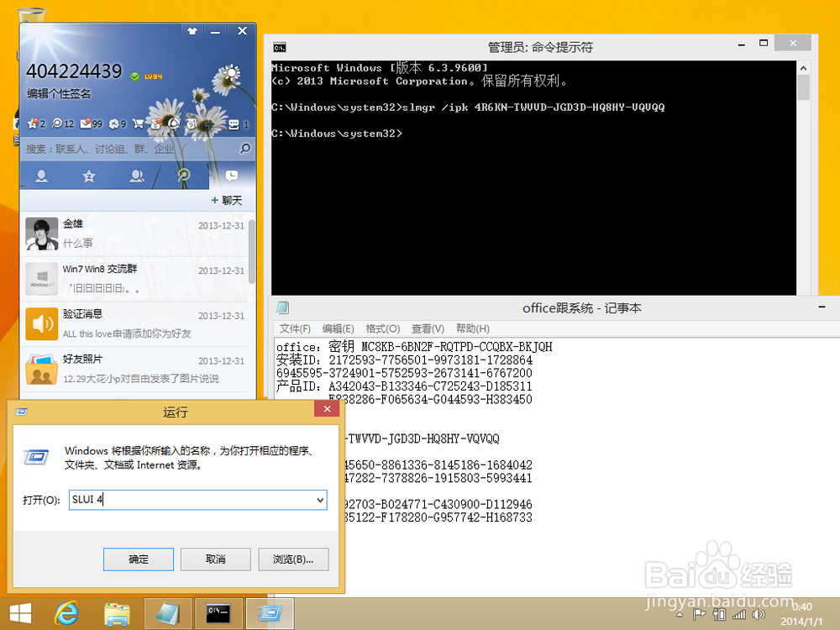Viewport: 840px width, 630px height.
Task: Click '编辑个性签名' to edit the signature
Action: (x=59, y=94)
